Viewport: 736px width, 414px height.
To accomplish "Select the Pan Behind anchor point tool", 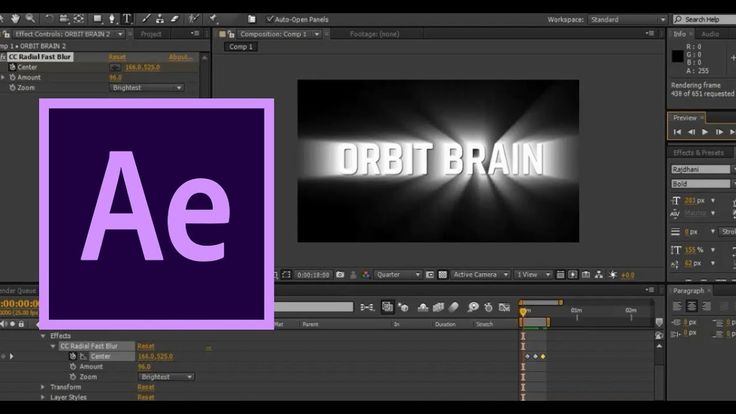I will (x=79, y=19).
